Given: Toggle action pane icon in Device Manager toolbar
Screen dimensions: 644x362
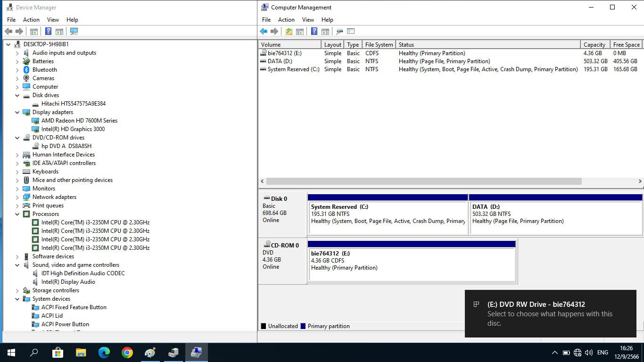Looking at the screenshot, I should click(x=59, y=32).
